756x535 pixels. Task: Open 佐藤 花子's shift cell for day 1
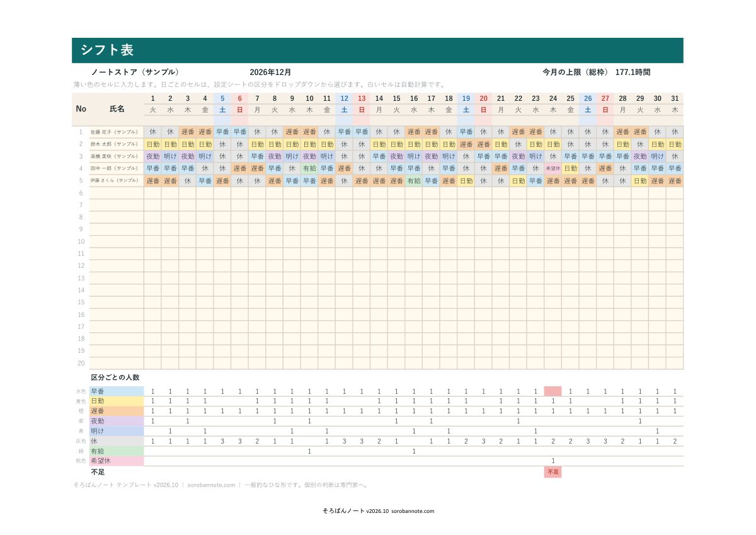(153, 132)
